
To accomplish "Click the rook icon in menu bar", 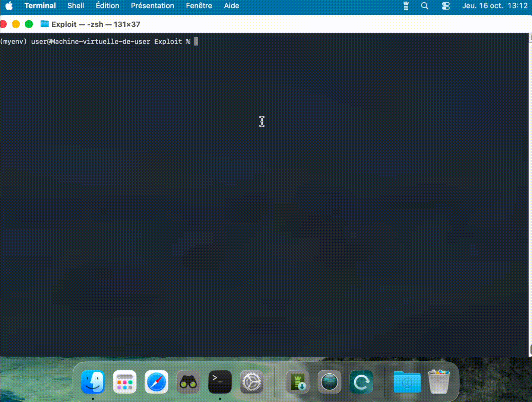I will tap(406, 6).
